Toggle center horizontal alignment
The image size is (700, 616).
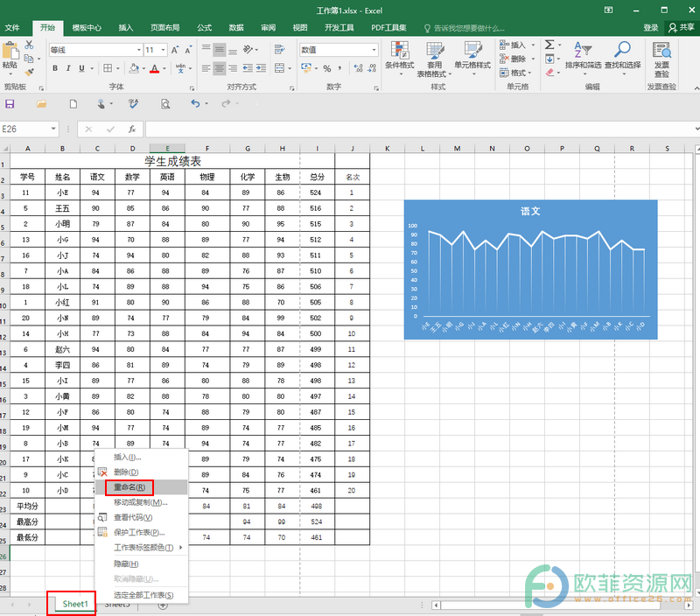click(x=220, y=68)
